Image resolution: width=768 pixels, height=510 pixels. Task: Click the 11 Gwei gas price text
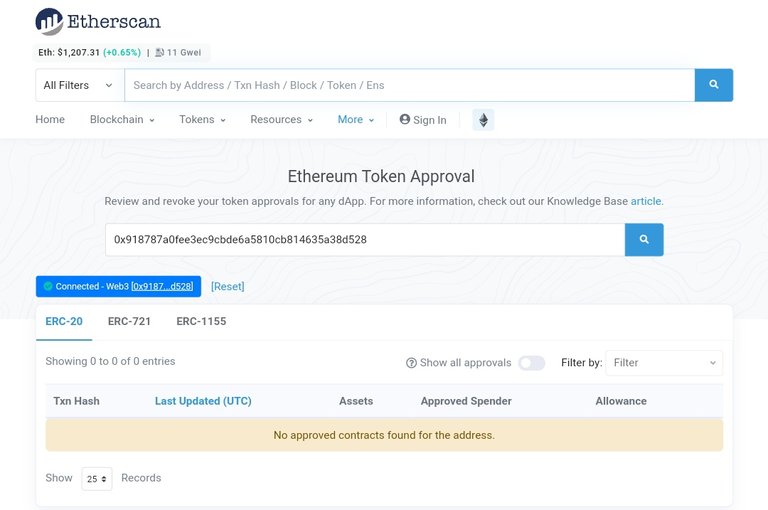click(x=184, y=52)
